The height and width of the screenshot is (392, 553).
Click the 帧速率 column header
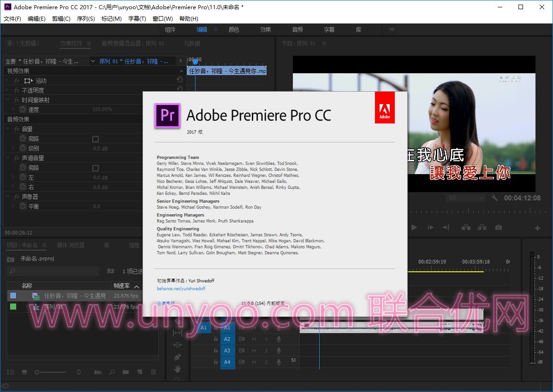(121, 286)
